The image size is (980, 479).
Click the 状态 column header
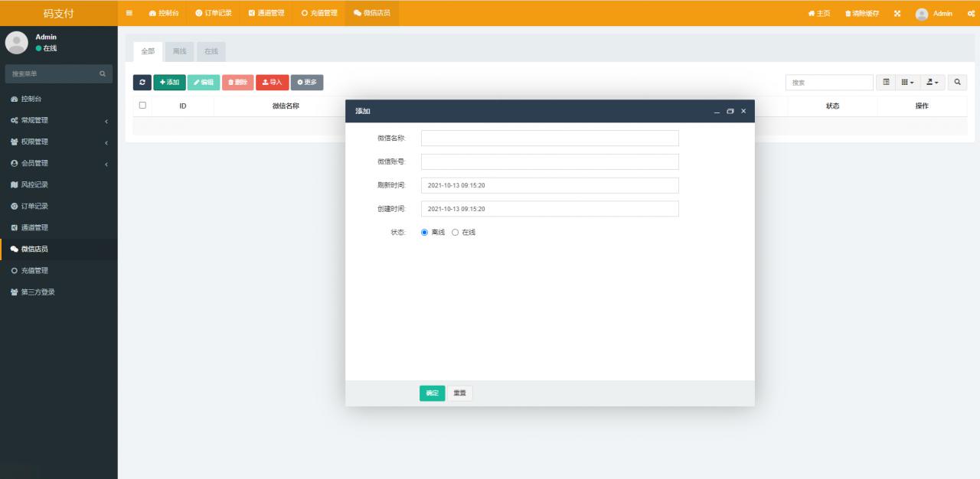click(x=833, y=106)
